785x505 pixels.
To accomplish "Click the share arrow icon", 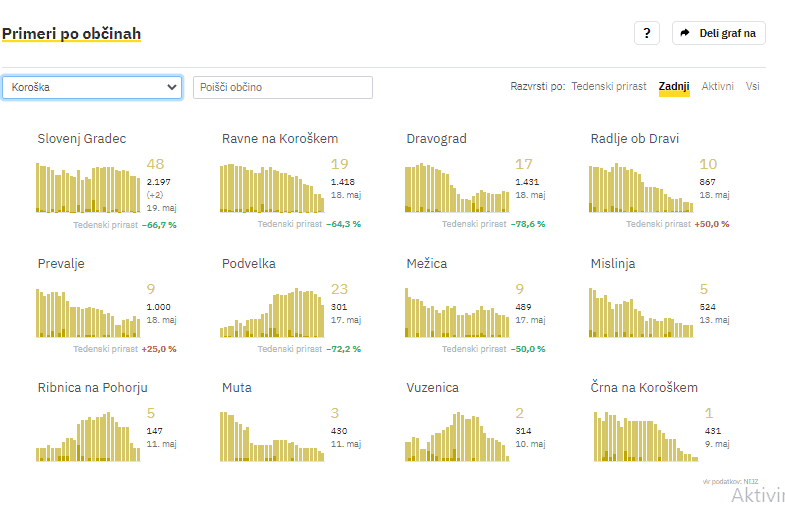I will [x=685, y=33].
